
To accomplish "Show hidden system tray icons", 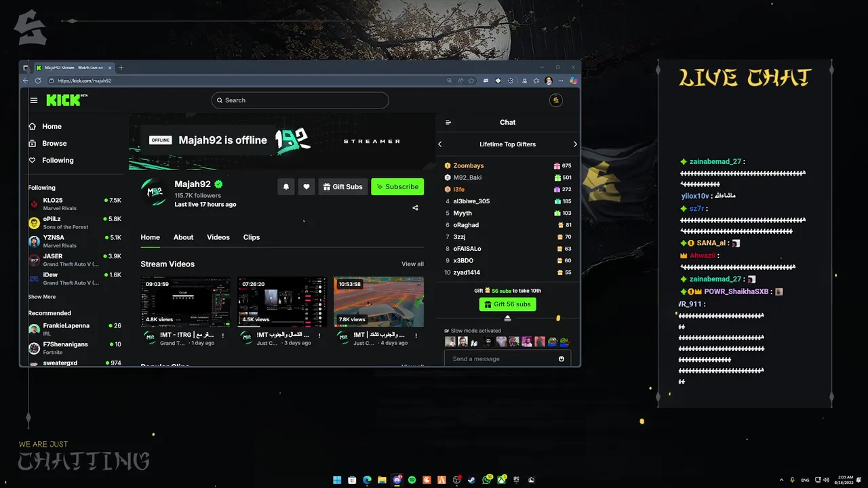I will click(781, 480).
